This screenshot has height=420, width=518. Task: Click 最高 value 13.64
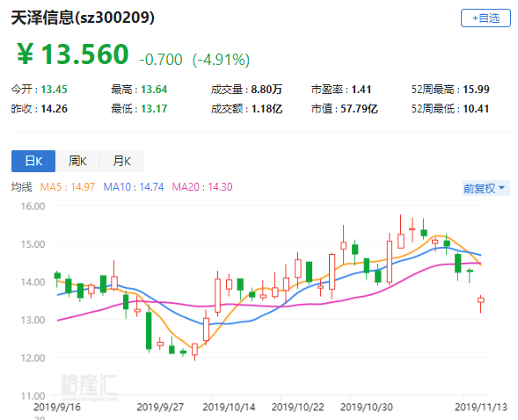(x=154, y=90)
